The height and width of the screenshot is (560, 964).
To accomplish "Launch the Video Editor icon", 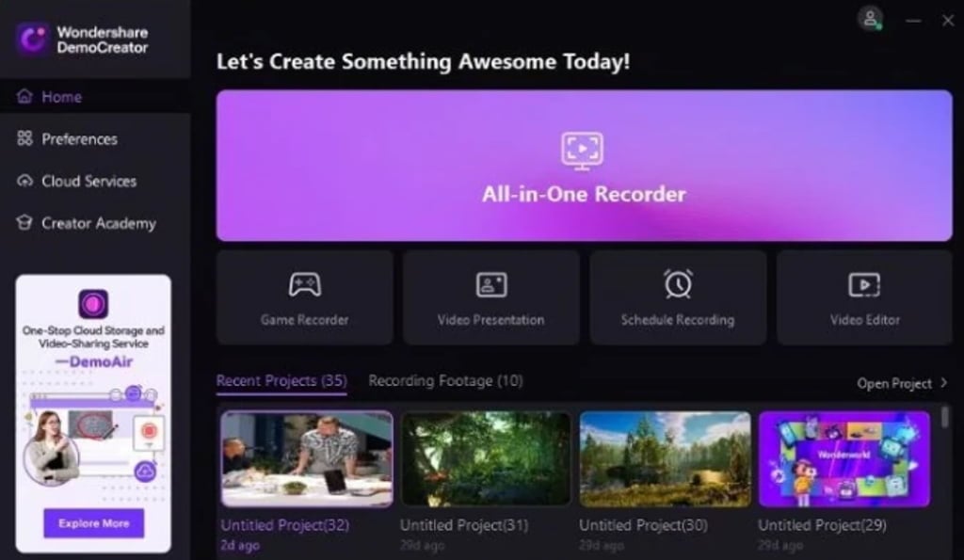I will pos(864,284).
